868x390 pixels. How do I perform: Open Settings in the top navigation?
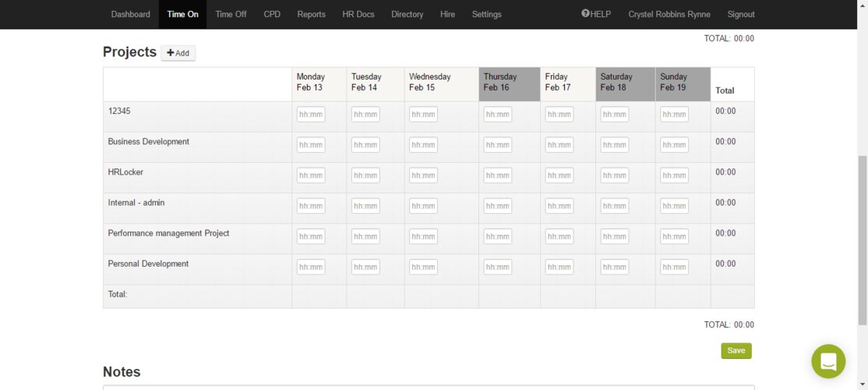click(x=486, y=14)
